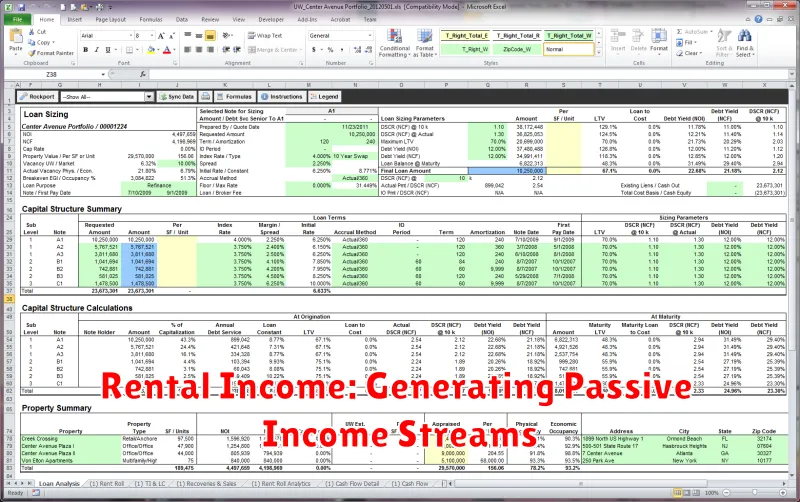Viewport: 800px width, 502px height.
Task: Click the Insert Function fx button
Action: pos(143,74)
